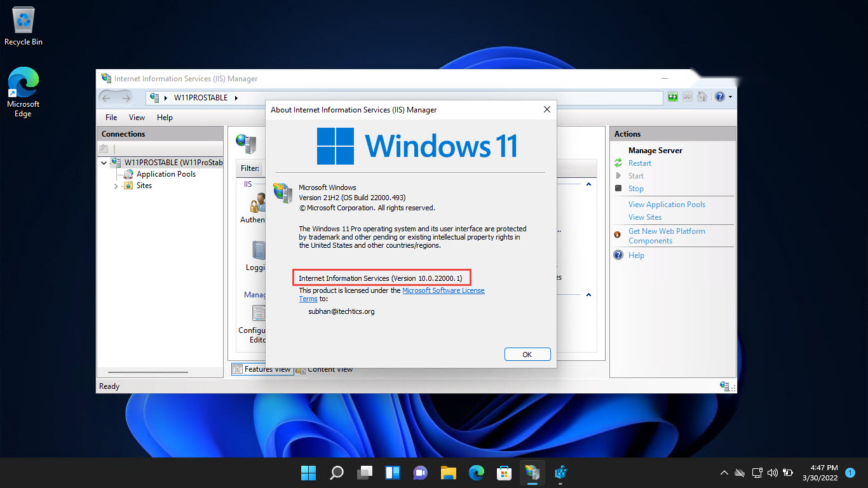Select Application Pools in Connections tree
Screen dimensions: 868x488
coord(166,174)
